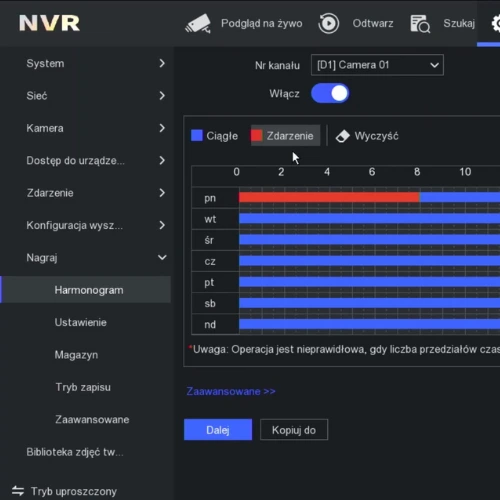Screen dimensions: 500x500
Task: Go to the Odtwarz tab
Action: 373,23
